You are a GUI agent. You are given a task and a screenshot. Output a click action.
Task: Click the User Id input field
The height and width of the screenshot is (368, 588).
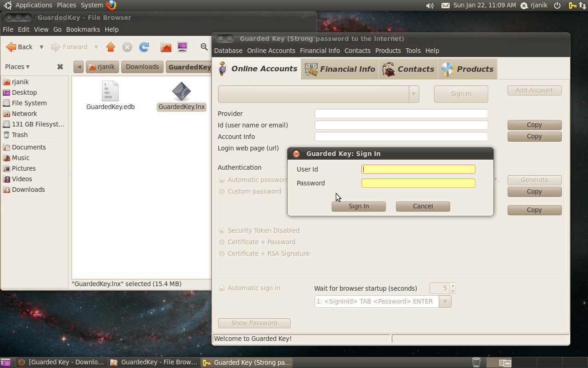click(x=418, y=169)
